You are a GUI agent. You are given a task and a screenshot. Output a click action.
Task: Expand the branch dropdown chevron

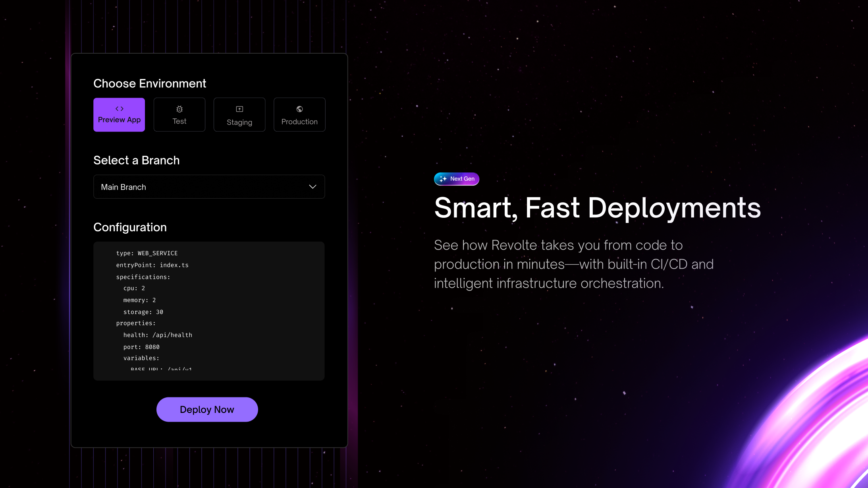click(312, 187)
